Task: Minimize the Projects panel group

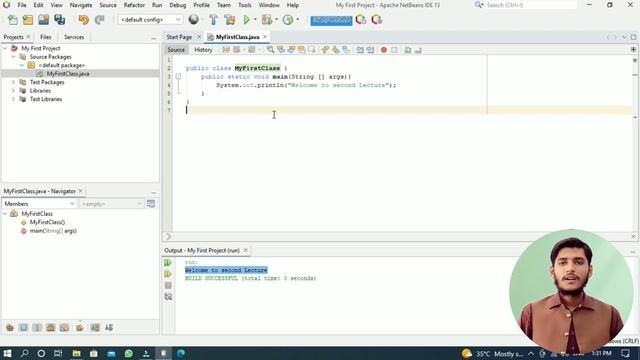Action: (153, 38)
